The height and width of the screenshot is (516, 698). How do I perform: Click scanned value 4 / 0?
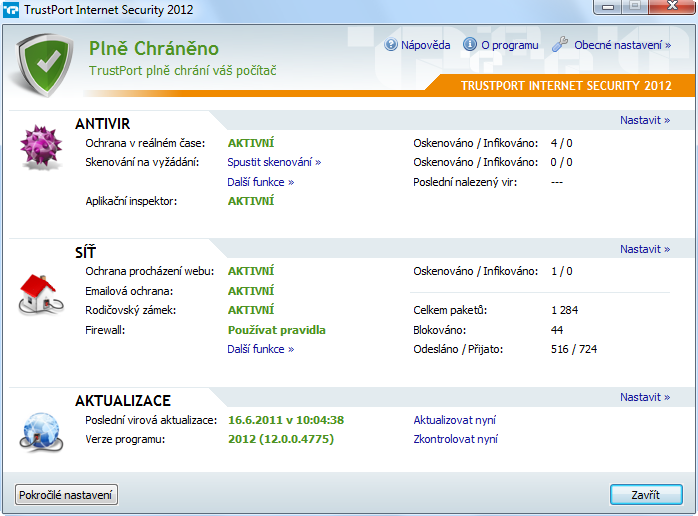click(x=561, y=143)
